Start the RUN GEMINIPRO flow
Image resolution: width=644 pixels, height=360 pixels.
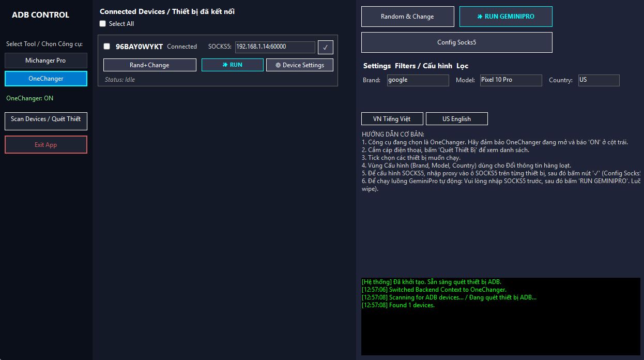[x=505, y=17]
